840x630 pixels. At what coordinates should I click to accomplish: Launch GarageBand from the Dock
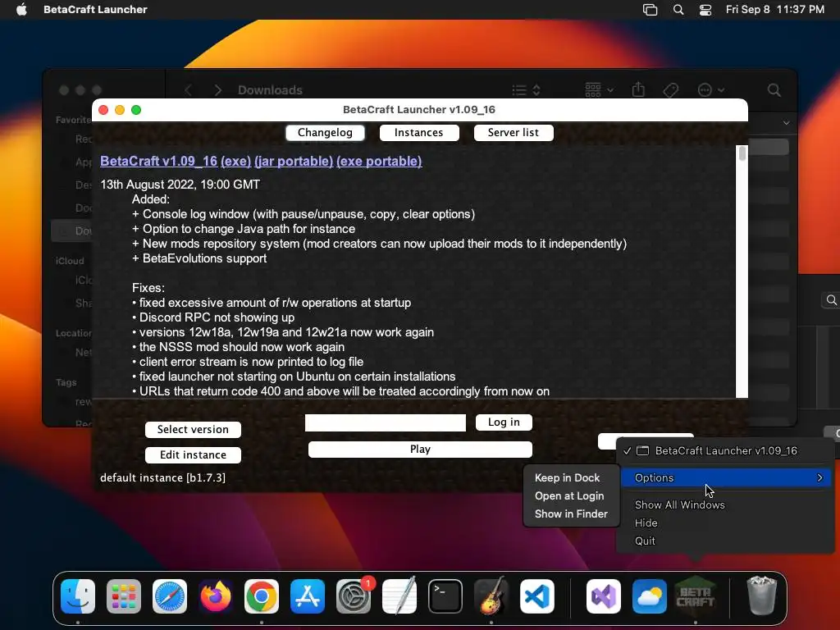(491, 596)
